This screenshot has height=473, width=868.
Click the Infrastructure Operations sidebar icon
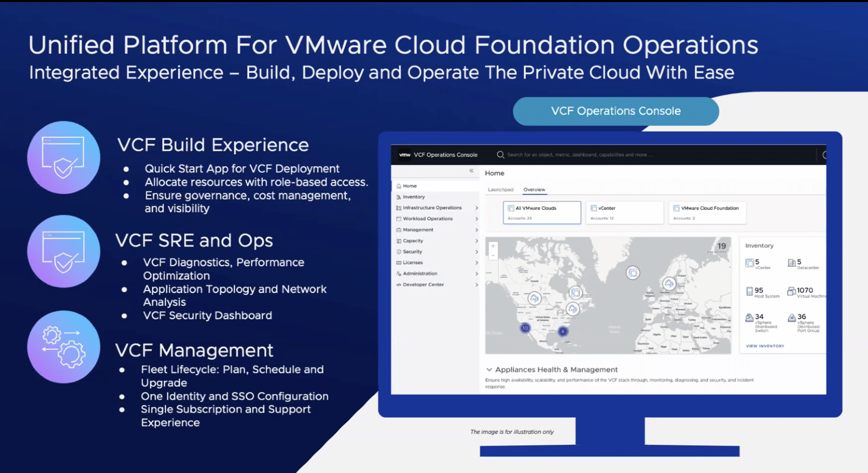399,208
